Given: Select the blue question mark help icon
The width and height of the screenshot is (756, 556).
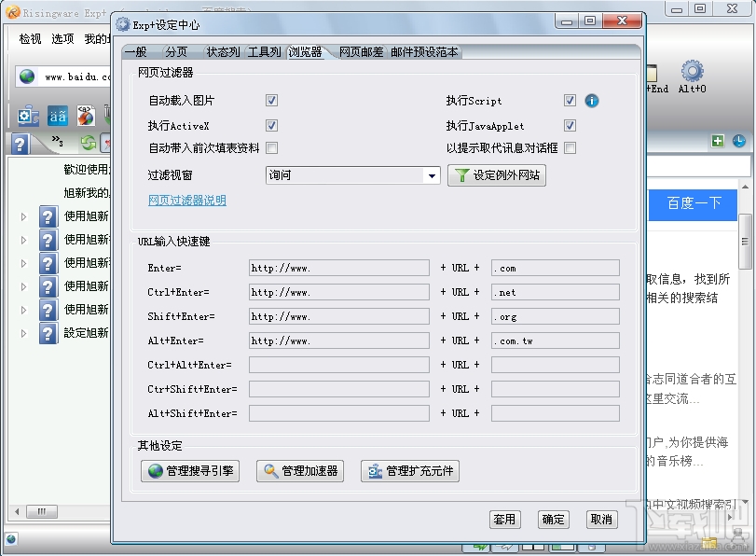Looking at the screenshot, I should coord(21,143).
